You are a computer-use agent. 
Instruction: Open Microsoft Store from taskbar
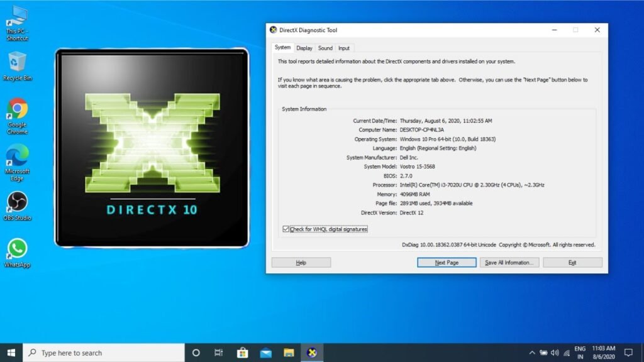coord(242,353)
